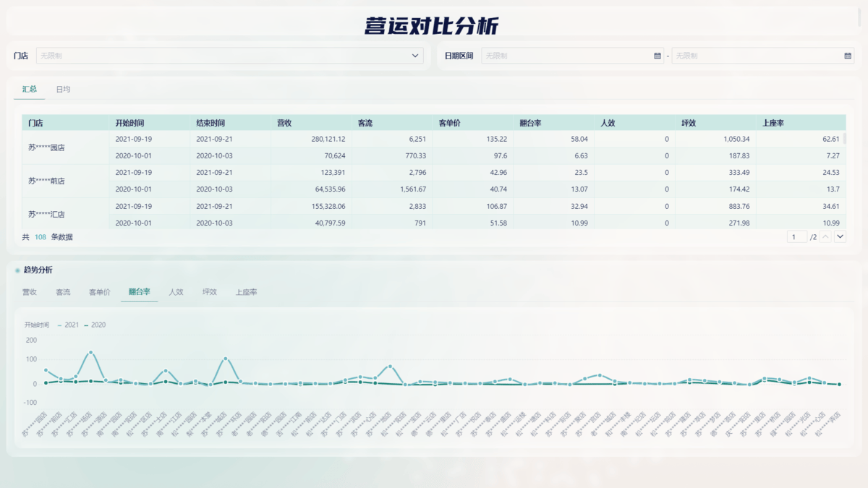Screen dimensions: 868x488
Task: Click the 翻台率 column header
Action: click(530, 123)
